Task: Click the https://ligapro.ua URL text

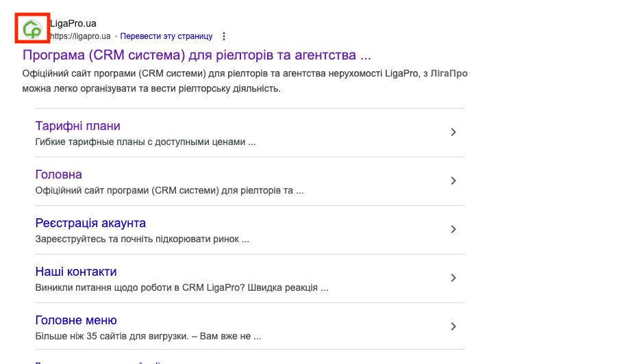Action: 80,36
